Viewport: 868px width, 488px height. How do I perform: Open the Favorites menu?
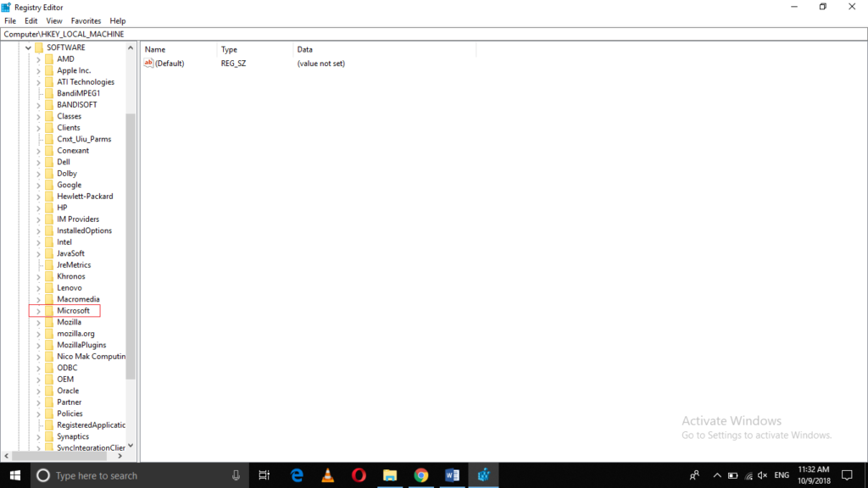click(x=86, y=20)
